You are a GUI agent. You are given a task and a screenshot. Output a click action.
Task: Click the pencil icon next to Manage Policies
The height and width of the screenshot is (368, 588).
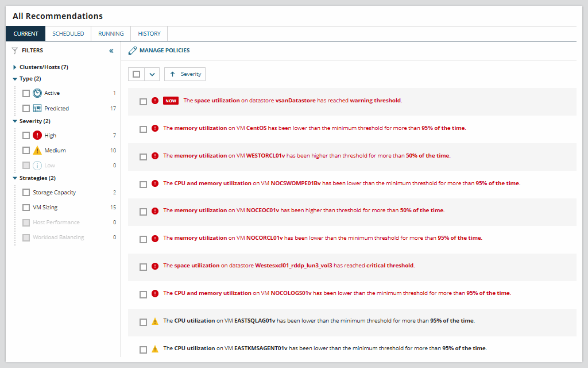(131, 50)
